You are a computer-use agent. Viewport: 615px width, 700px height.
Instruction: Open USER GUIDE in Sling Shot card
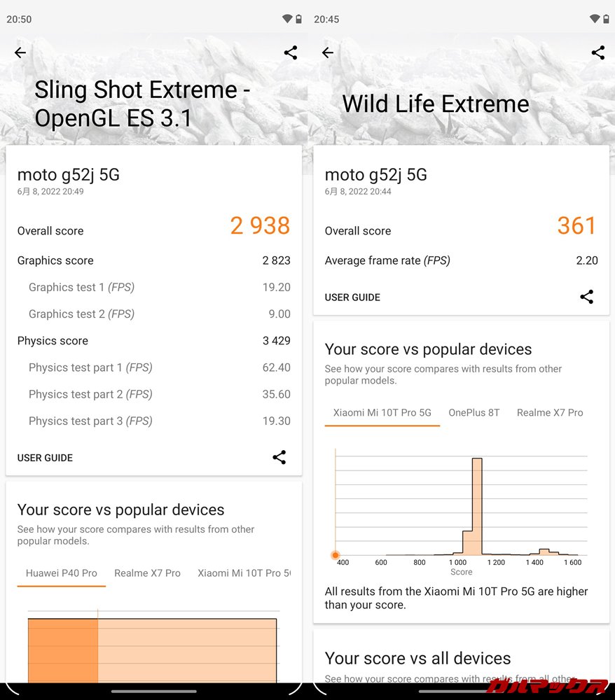tap(45, 458)
